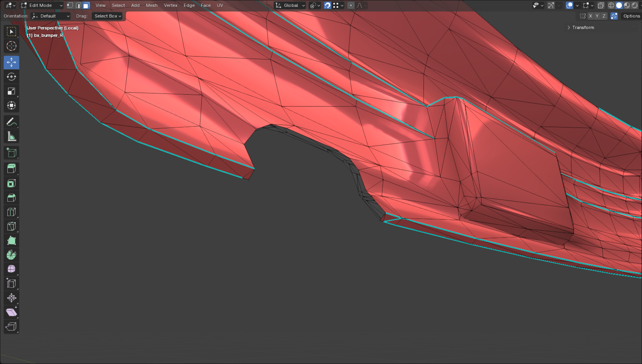
Task: Activate the combined Transform tool
Action: [11, 105]
